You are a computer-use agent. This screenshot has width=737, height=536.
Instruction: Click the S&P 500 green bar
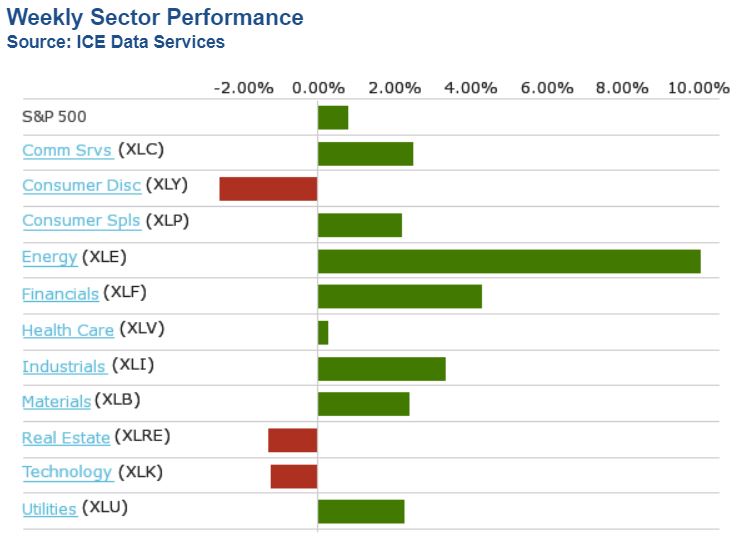click(x=333, y=118)
